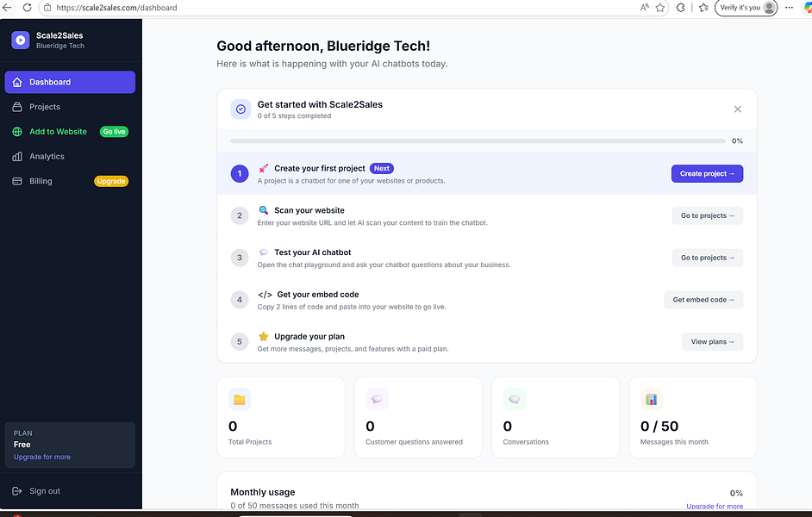Click the Next badge on step one
Screen dimensions: 812x517
382,168
